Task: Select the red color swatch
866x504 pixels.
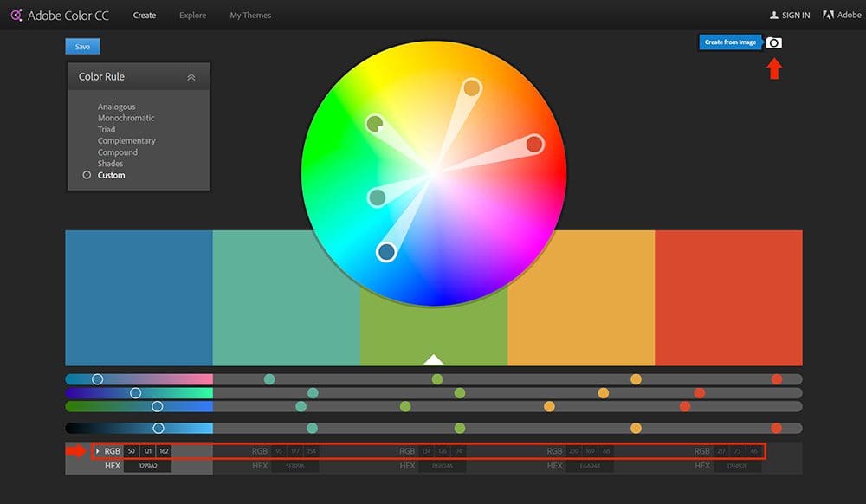Action: tap(728, 298)
